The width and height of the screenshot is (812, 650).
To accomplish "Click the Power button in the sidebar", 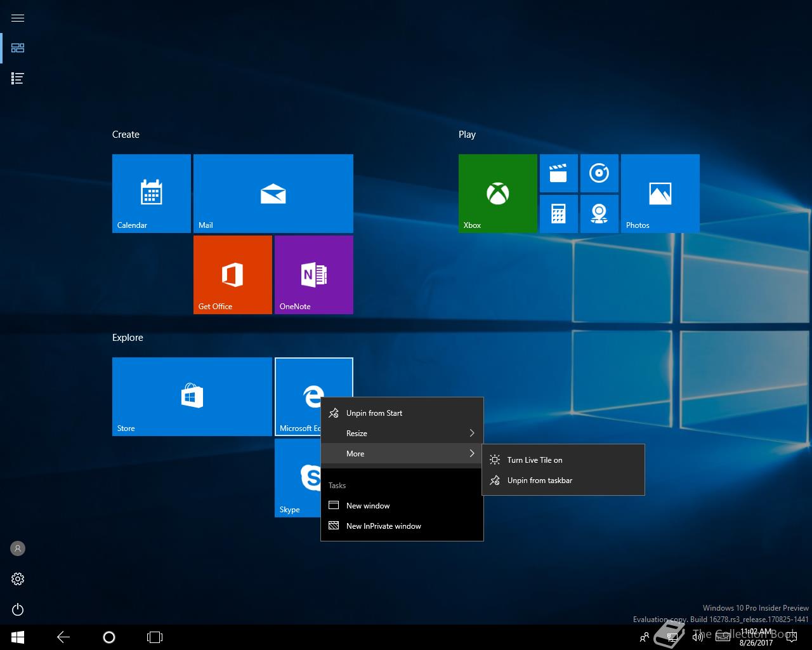I will [x=18, y=609].
